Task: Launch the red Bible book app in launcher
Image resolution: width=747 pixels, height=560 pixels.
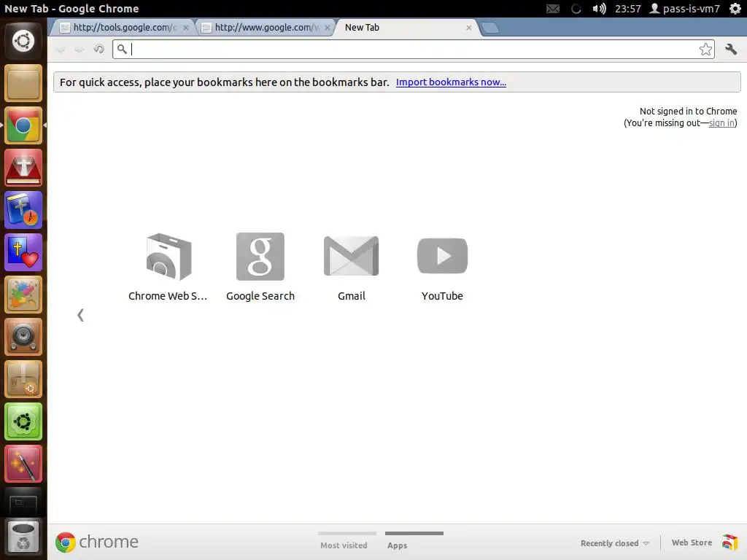Action: click(23, 168)
